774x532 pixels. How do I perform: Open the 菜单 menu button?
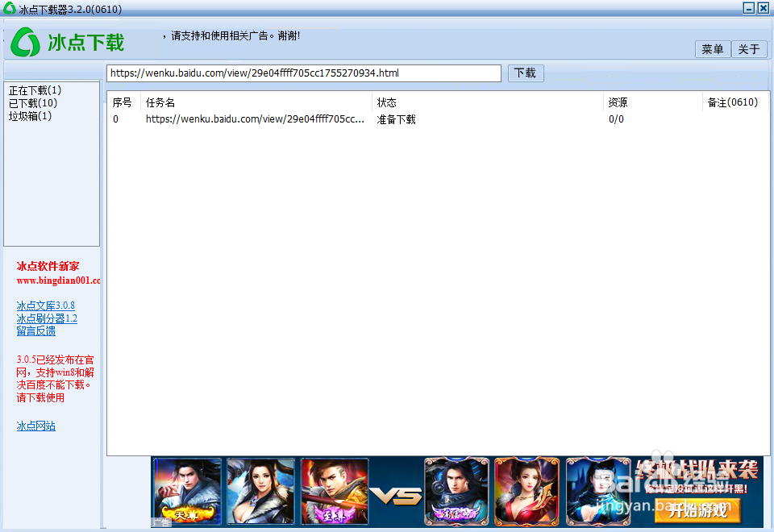712,49
